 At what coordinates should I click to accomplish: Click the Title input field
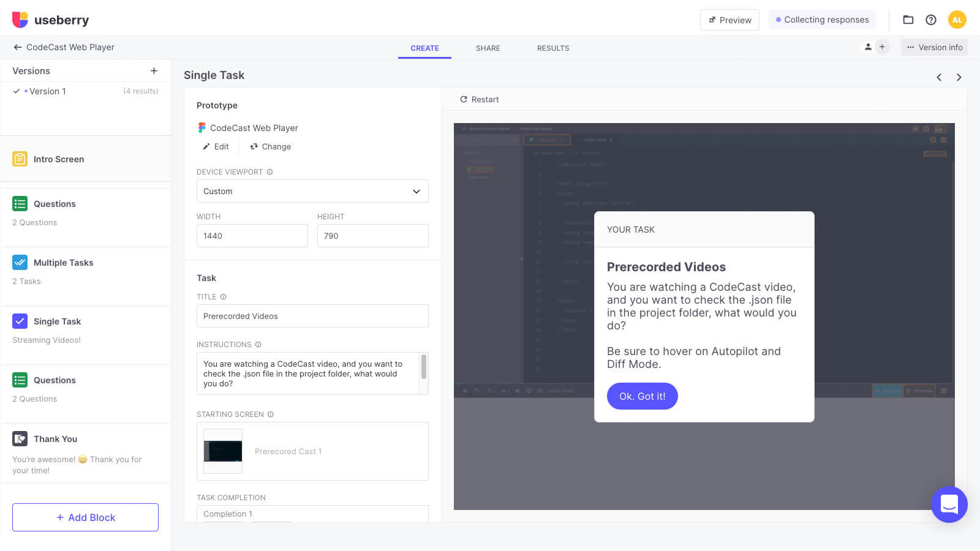(312, 316)
